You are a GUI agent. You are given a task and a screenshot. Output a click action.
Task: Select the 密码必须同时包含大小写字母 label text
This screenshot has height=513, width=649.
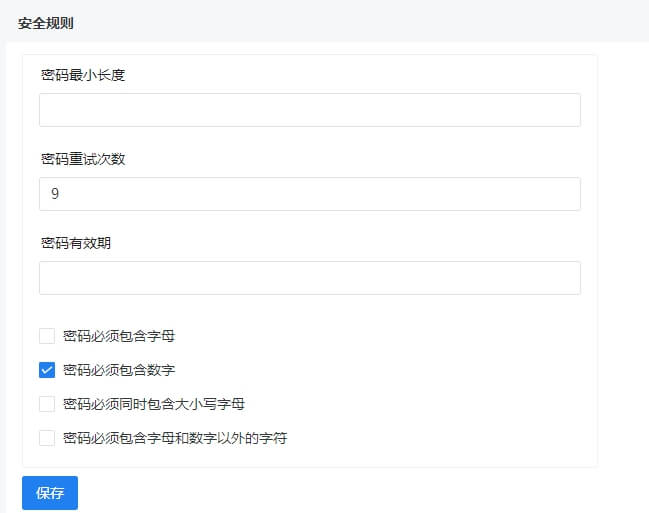pos(154,404)
